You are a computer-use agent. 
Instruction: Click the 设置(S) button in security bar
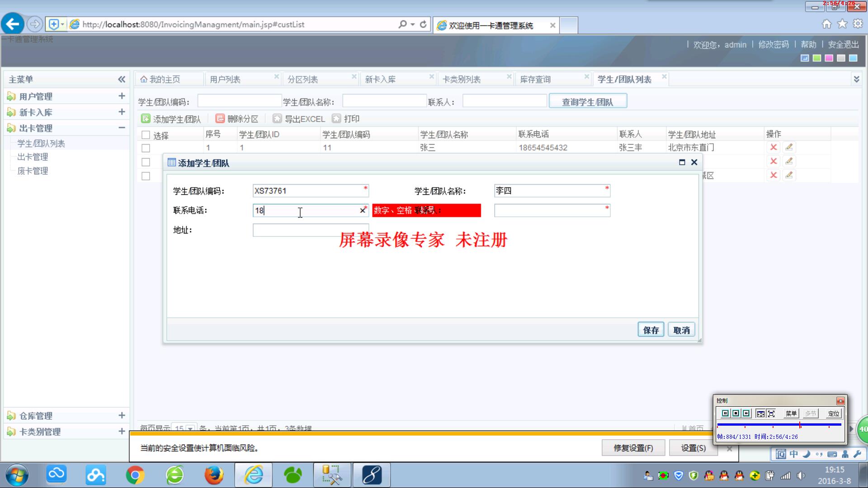(693, 448)
